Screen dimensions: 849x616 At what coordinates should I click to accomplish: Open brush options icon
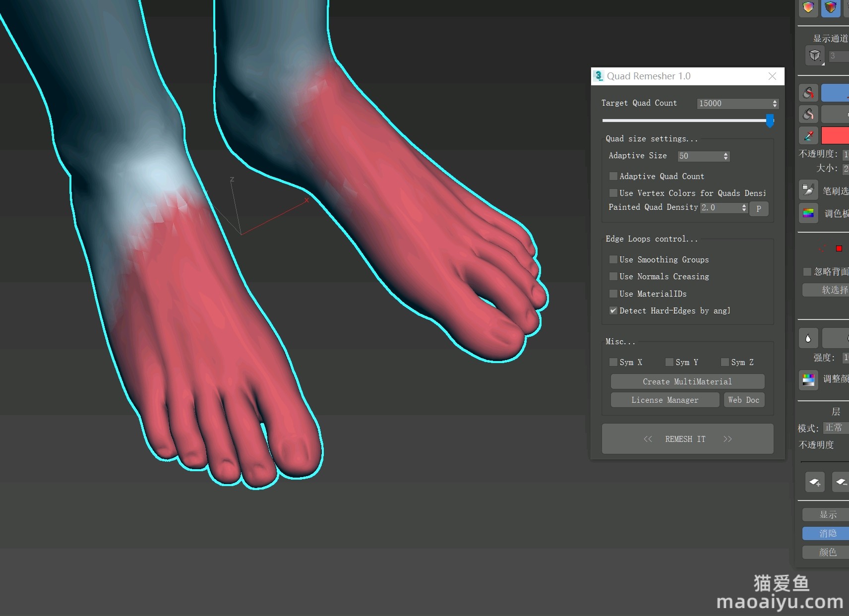[x=808, y=190]
